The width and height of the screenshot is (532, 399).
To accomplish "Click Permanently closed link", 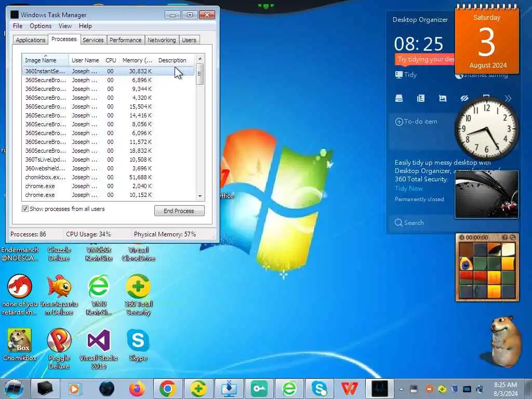I will click(419, 199).
